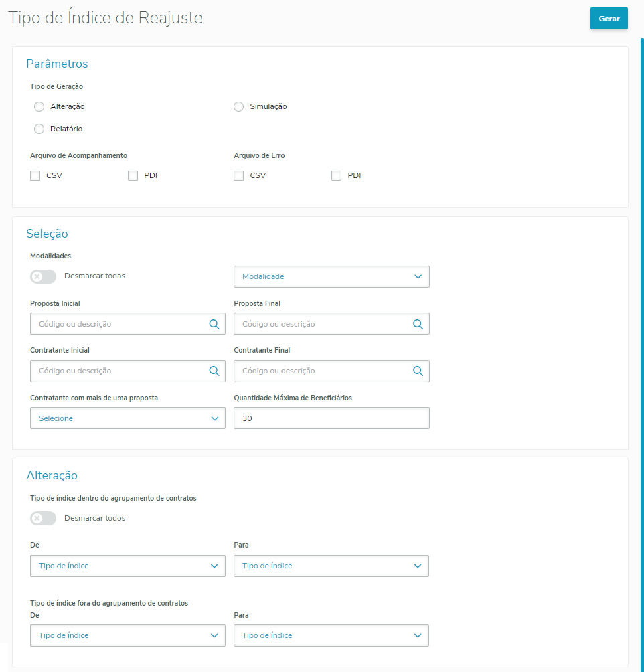The width and height of the screenshot is (644, 672).
Task: Open the Contratante Inicial search lookup icon
Action: pos(214,371)
